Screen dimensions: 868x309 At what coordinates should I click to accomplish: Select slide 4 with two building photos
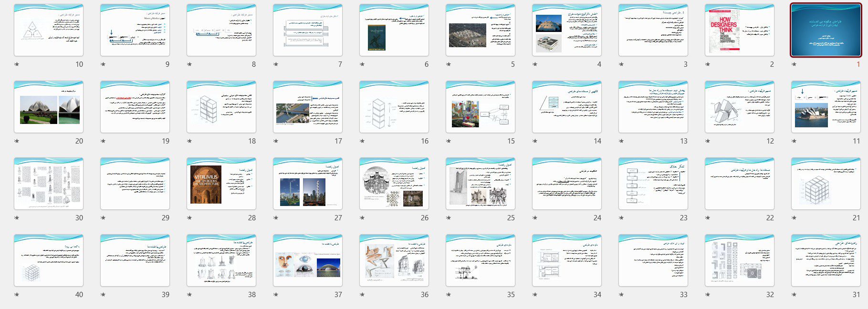[x=566, y=30]
